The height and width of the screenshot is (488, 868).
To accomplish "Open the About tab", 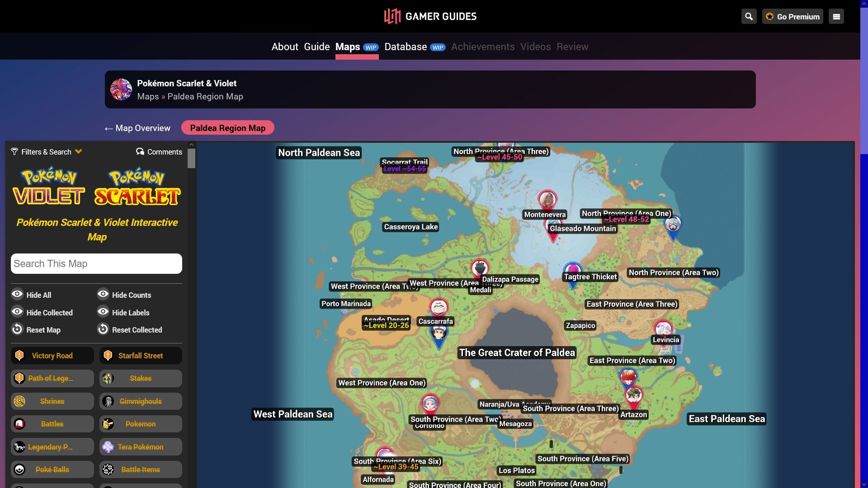I will [285, 47].
